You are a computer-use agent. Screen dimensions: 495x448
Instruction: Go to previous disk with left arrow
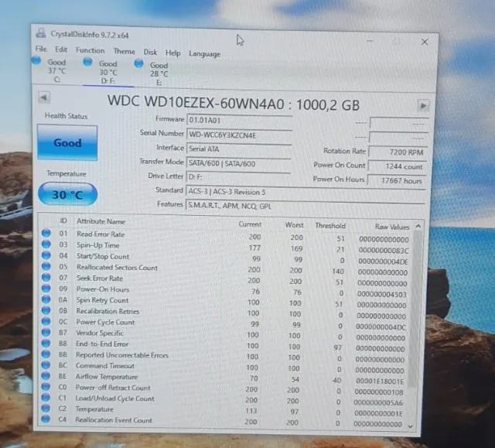click(x=44, y=97)
